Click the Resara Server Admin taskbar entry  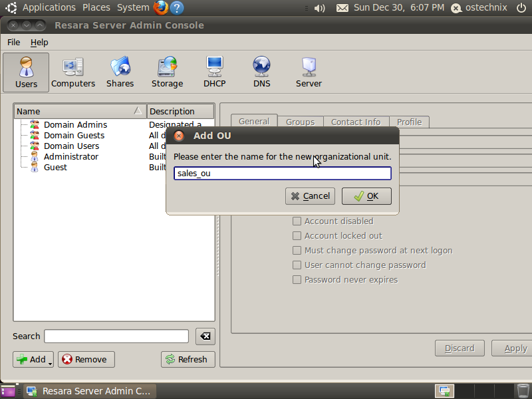click(x=90, y=391)
